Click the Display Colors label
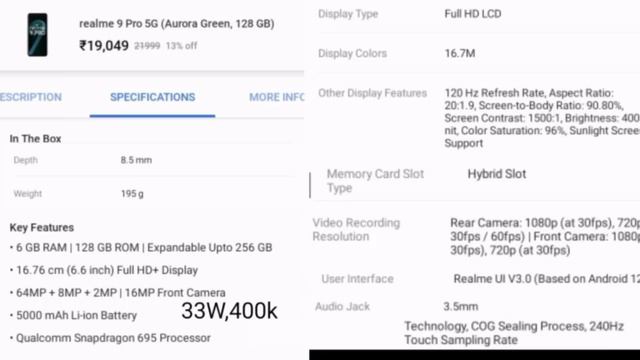 point(352,53)
